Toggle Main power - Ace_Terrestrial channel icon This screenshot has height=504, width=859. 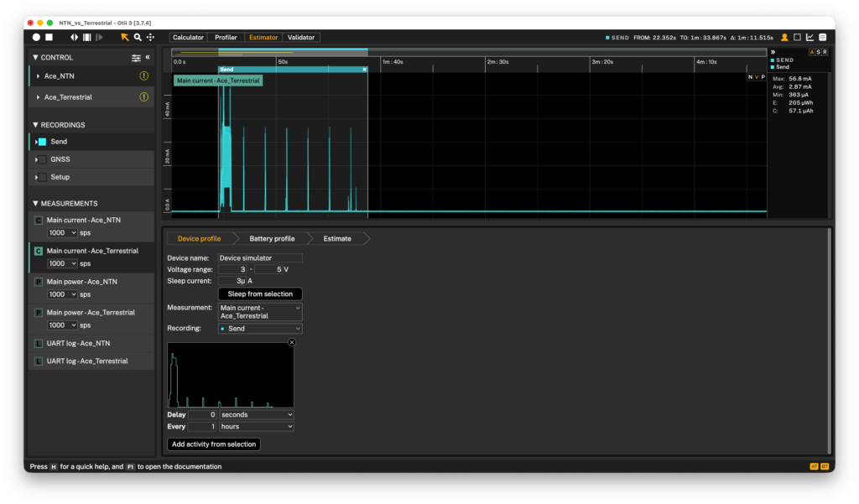tap(39, 313)
